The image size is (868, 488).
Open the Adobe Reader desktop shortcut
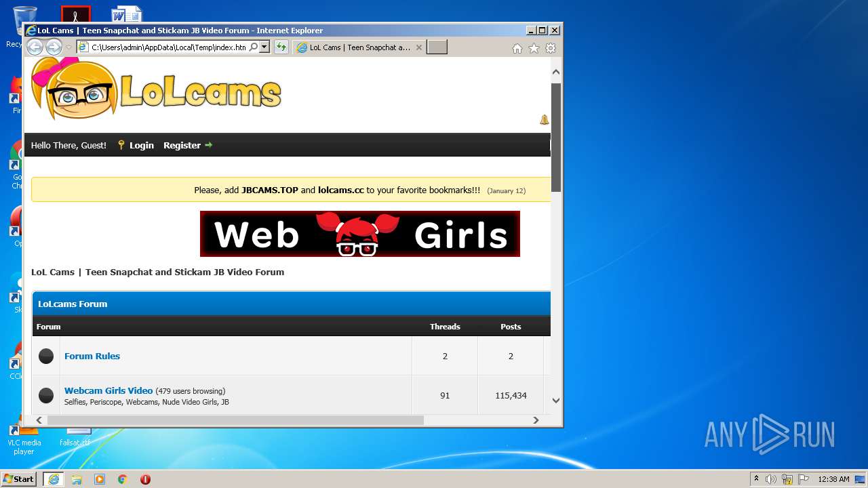click(x=75, y=14)
